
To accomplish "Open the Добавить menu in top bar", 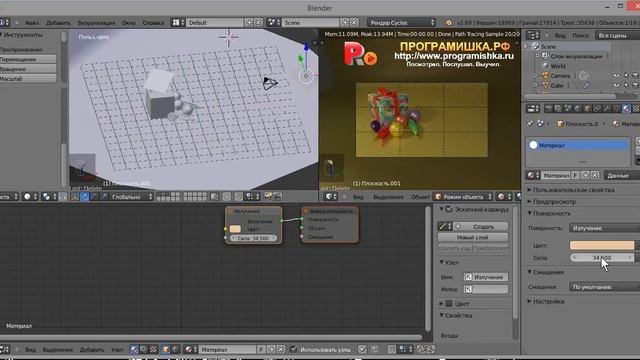I will [58, 23].
